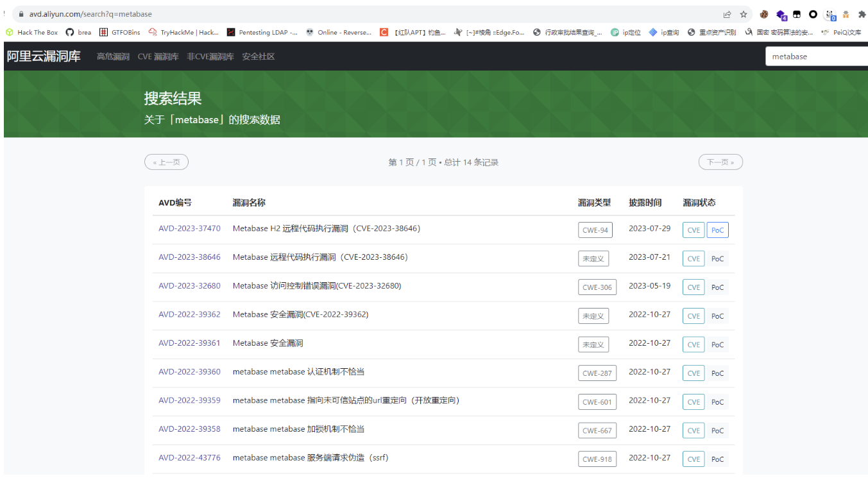
Task: Open the AVD-2023-37470 link
Action: 189,228
